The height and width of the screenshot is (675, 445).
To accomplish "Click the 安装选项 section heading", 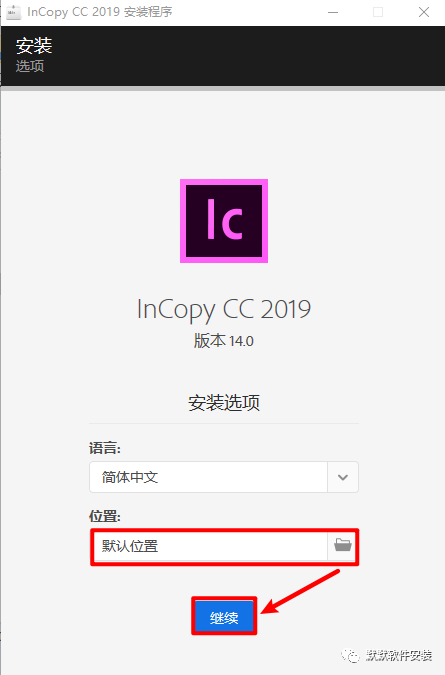I will [x=224, y=403].
